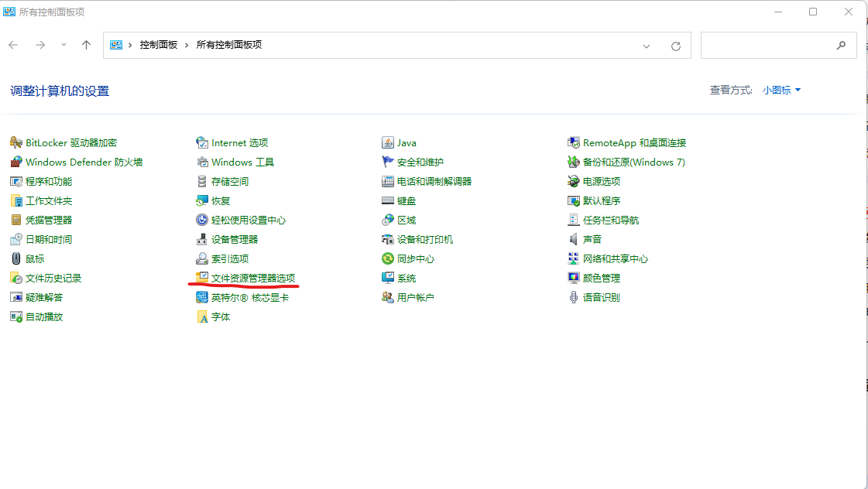
Task: Click the Windows Defender 防火墙 icon
Action: pos(16,162)
